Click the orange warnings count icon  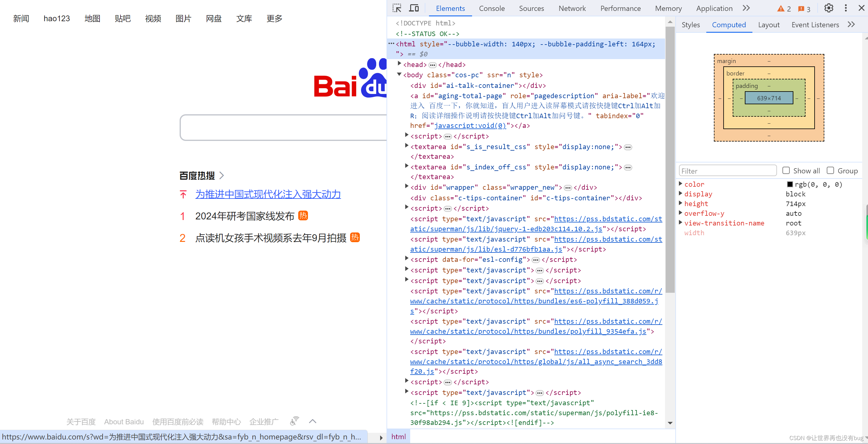pos(784,9)
